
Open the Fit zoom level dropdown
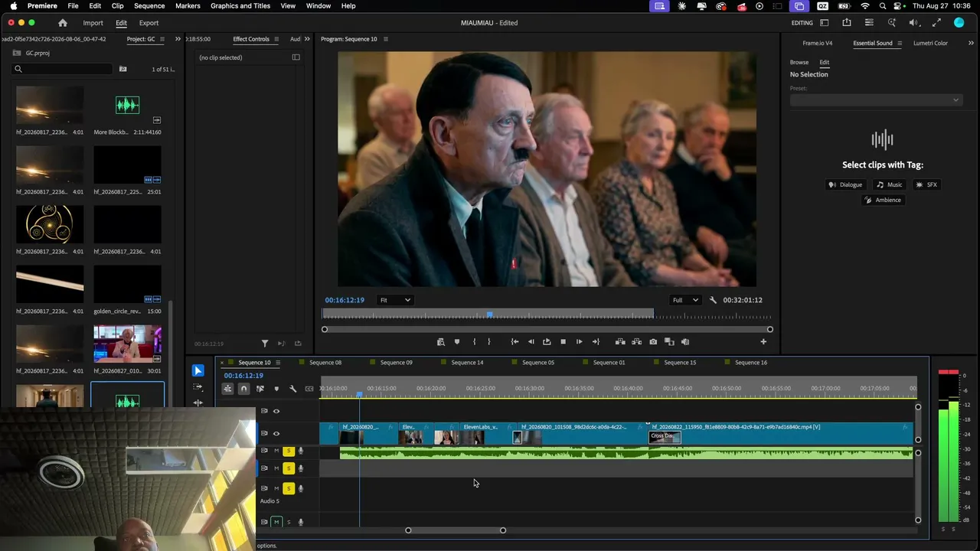396,300
